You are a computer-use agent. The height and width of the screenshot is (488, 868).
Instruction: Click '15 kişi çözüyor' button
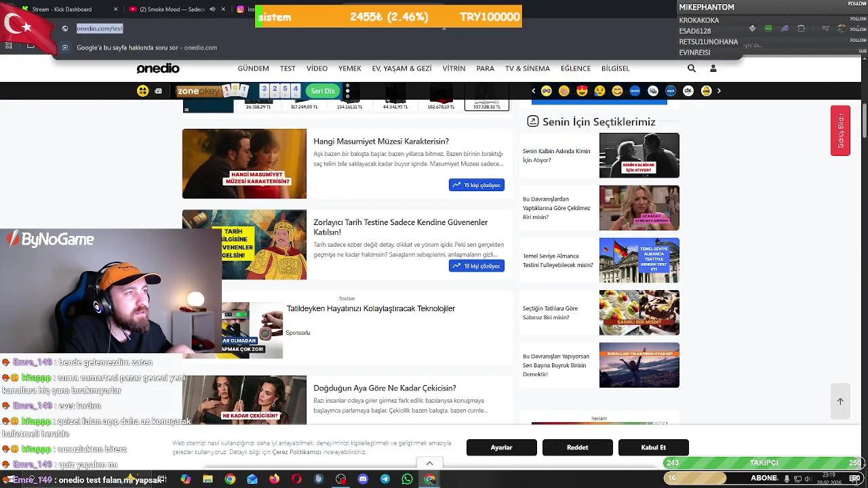coord(477,185)
